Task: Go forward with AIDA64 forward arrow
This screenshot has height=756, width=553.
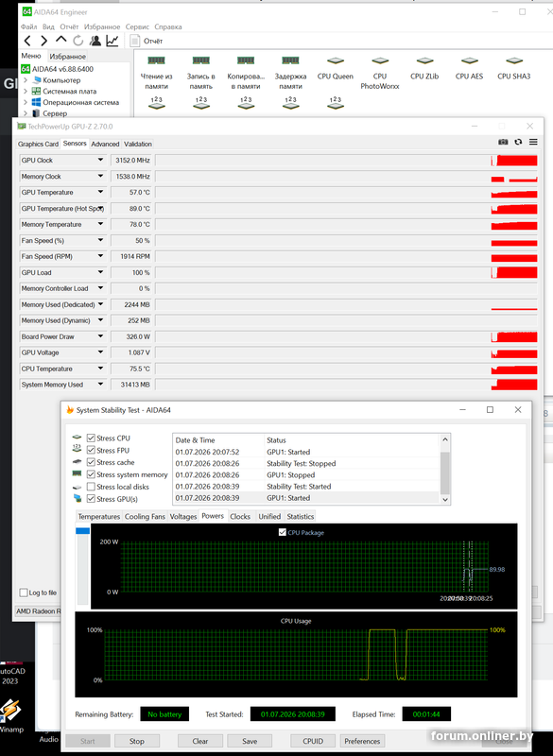Action: [43, 41]
